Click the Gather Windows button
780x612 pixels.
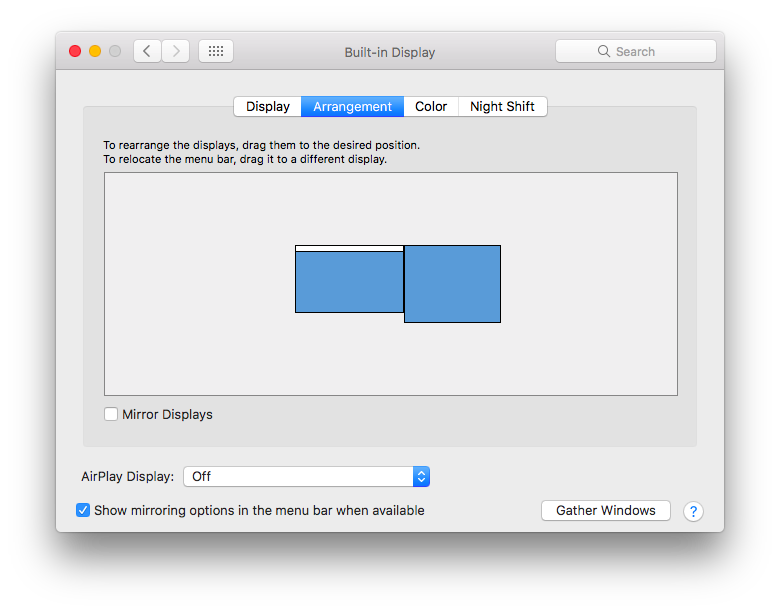(x=605, y=510)
